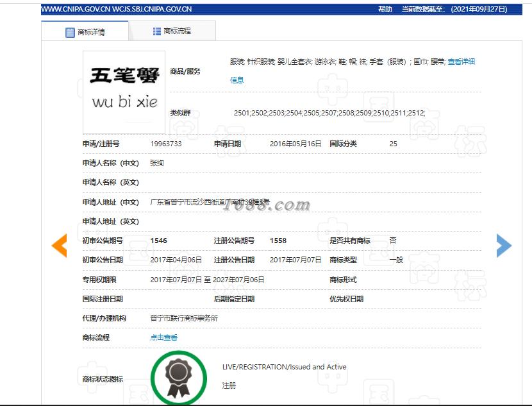Click 信息 link under goods list

237,80
